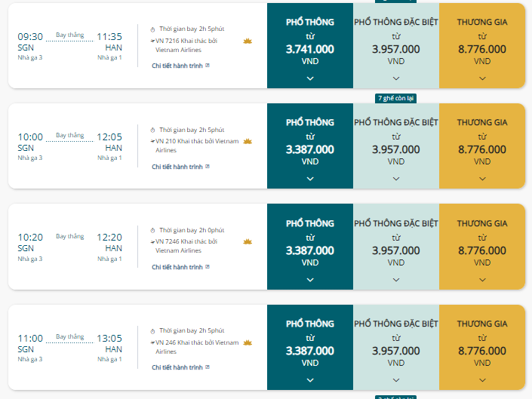Click the clock icon for the 11:00 flight duration
The width and height of the screenshot is (532, 399).
coord(152,331)
